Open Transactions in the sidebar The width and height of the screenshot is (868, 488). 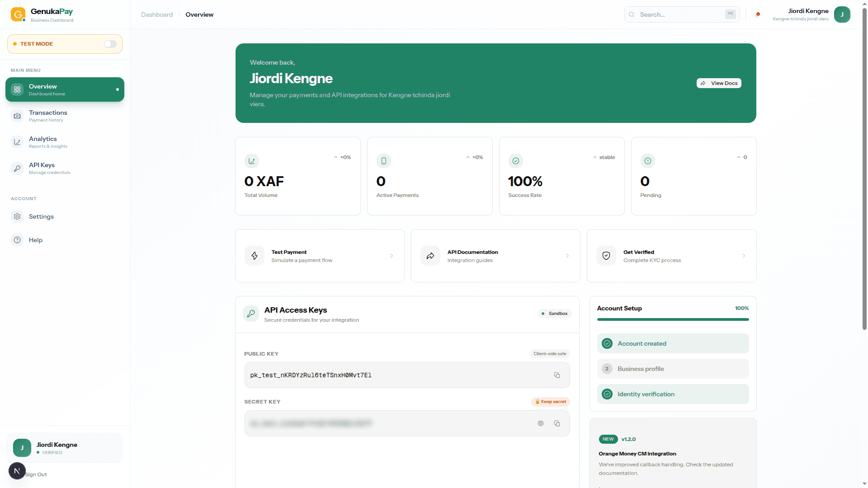(x=48, y=116)
